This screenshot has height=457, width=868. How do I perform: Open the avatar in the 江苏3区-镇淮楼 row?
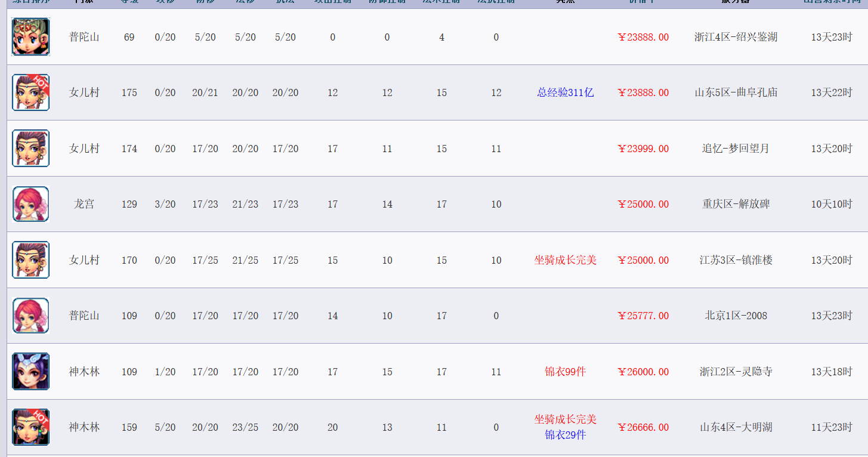click(31, 260)
